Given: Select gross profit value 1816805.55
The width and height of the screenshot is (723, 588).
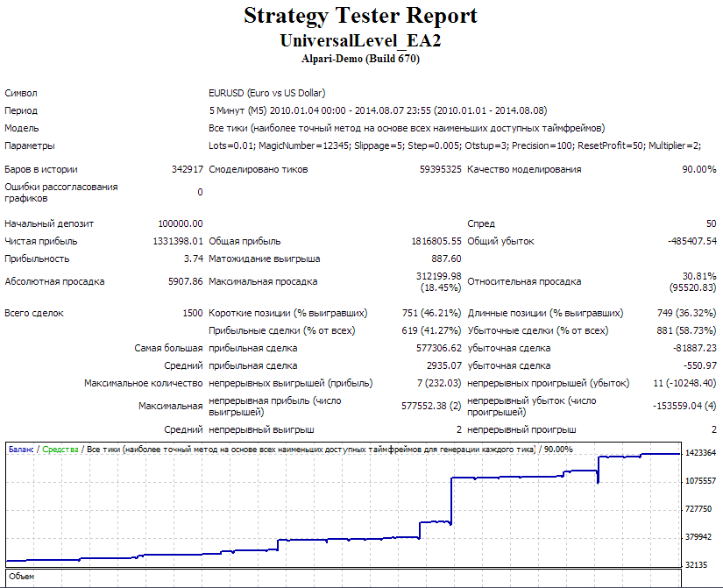Looking at the screenshot, I should point(436,241).
